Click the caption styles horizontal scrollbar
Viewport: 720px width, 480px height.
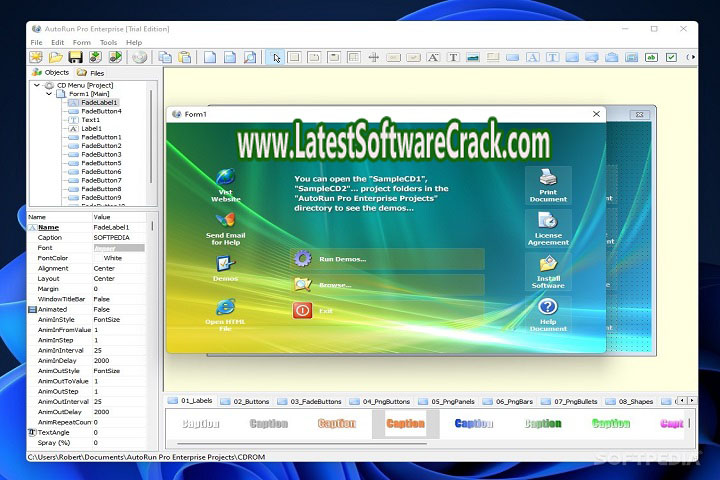pyautogui.click(x=302, y=444)
